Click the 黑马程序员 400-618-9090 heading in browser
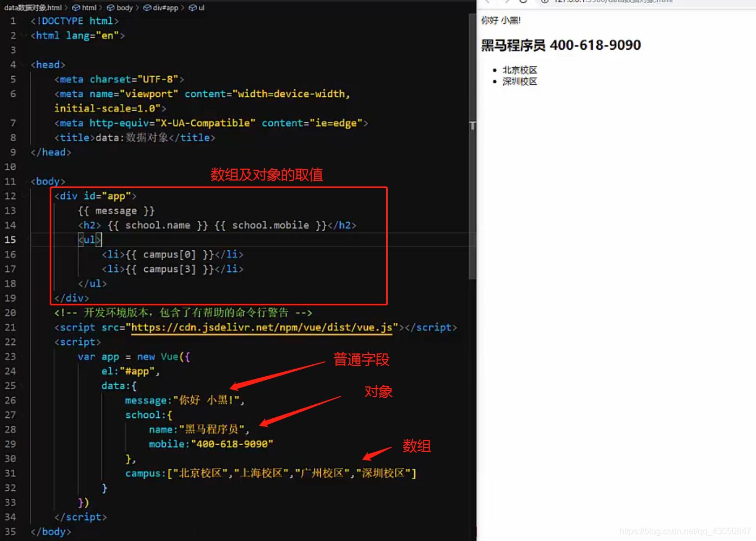 click(561, 45)
